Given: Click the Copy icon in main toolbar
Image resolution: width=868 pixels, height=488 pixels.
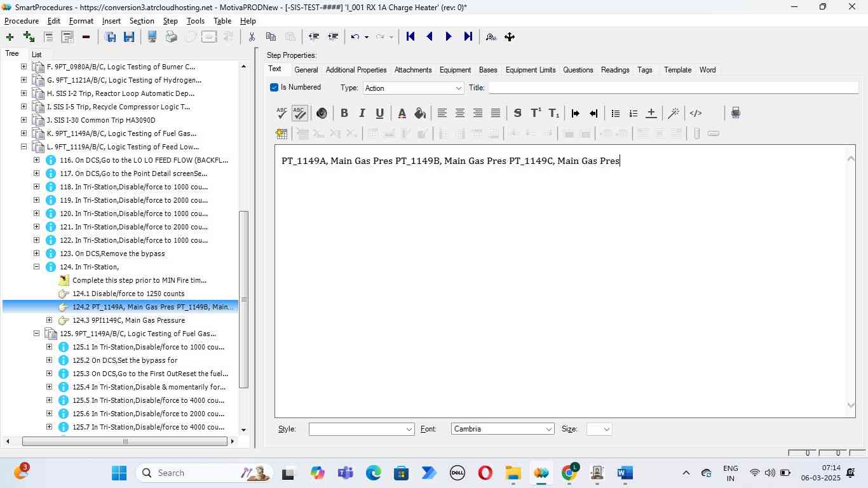Looking at the screenshot, I should pyautogui.click(x=271, y=37).
